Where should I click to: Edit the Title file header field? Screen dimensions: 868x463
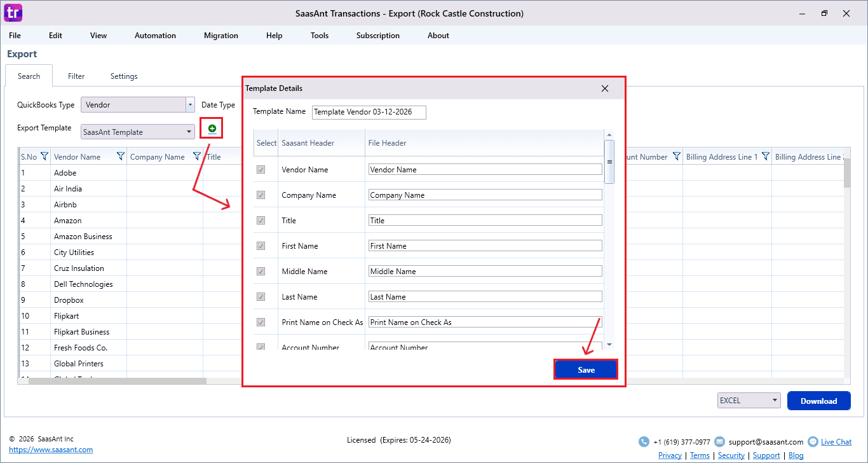(x=485, y=221)
